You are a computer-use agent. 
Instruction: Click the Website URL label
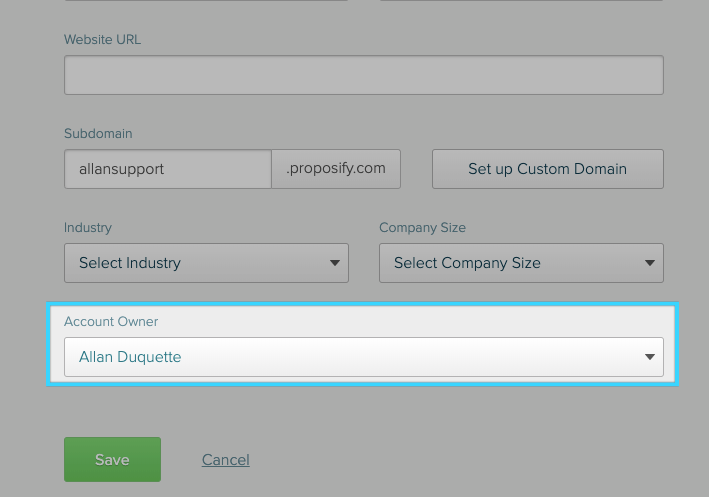click(x=102, y=39)
